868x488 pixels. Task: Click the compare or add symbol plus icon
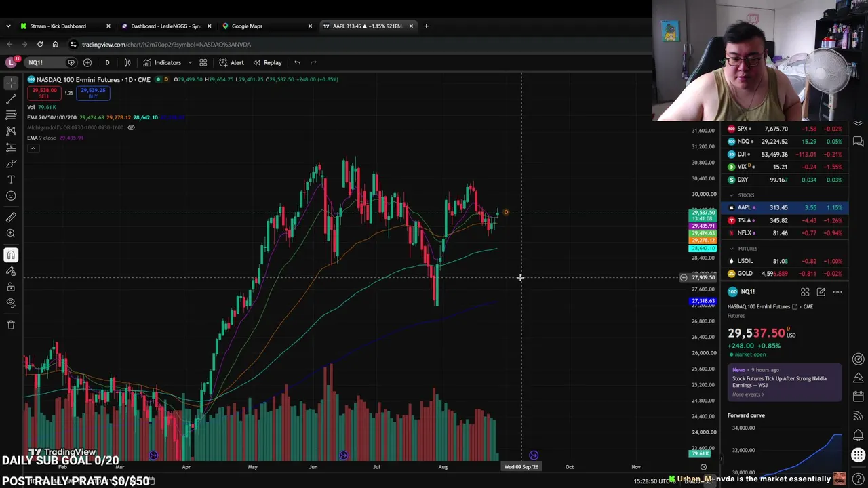click(87, 62)
